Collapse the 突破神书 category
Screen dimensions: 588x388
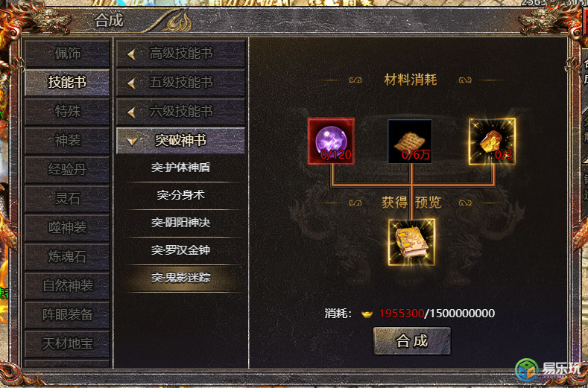180,141
